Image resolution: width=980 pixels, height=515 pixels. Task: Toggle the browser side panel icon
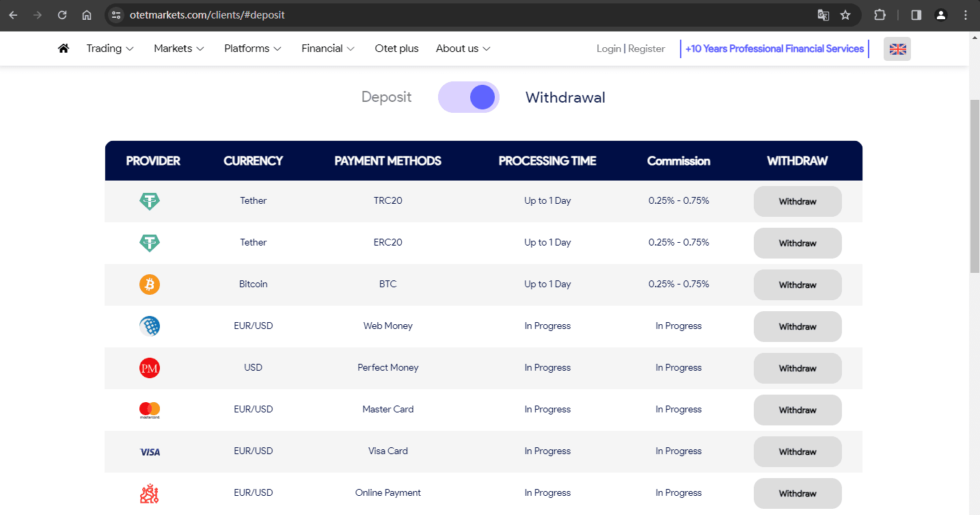coord(916,15)
